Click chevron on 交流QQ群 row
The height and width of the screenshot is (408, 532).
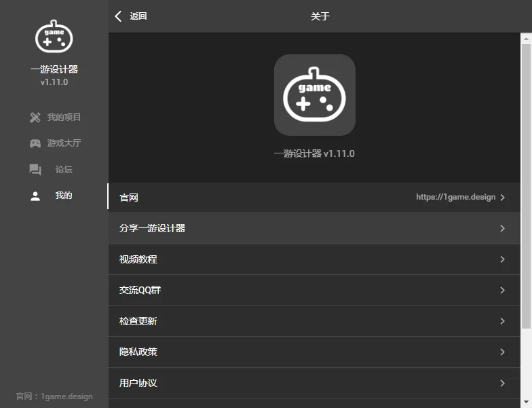coord(502,291)
